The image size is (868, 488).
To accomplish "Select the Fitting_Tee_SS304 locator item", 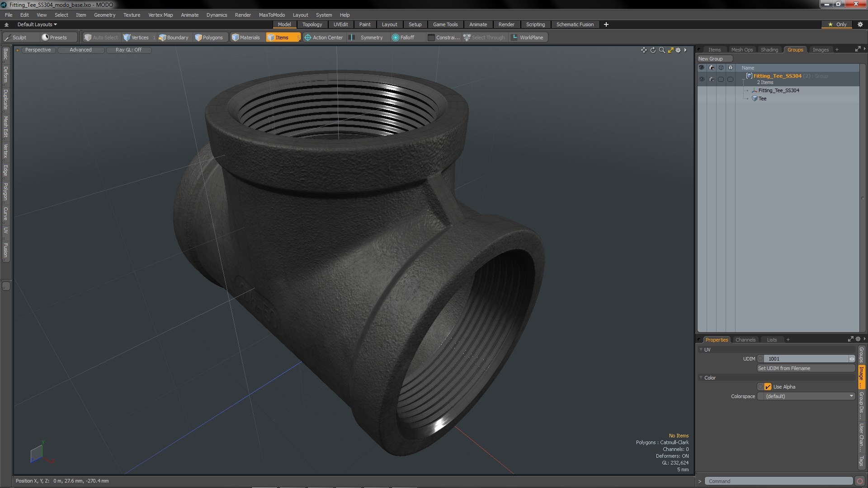I will coord(778,90).
